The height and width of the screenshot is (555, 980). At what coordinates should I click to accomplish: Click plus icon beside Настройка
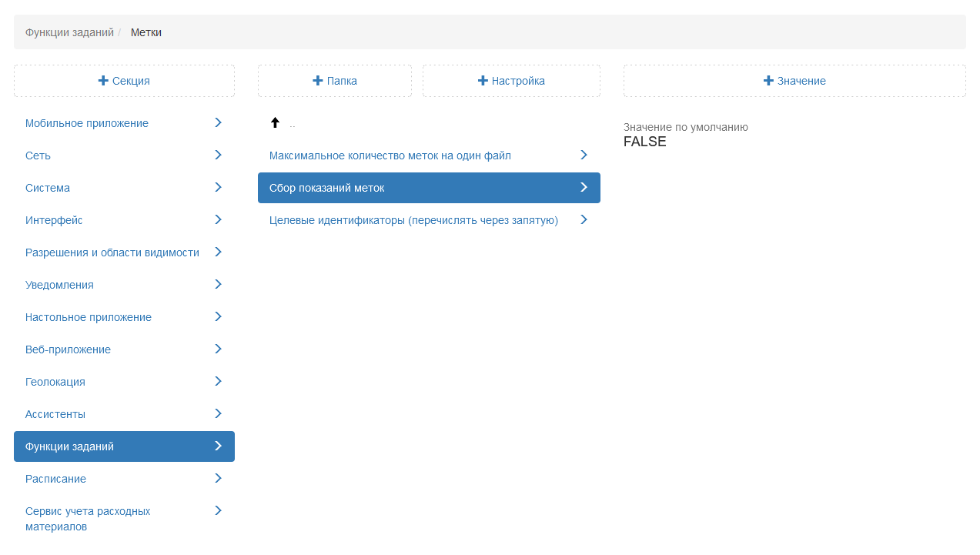pos(483,81)
